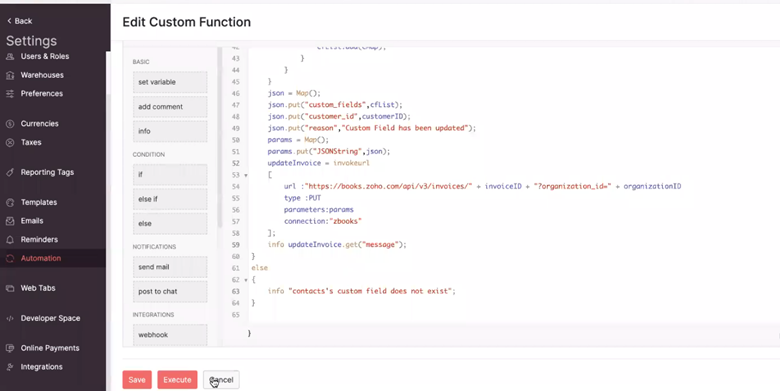Click the Reporting Tags icon
This screenshot has width=780, height=391.
tap(10, 173)
